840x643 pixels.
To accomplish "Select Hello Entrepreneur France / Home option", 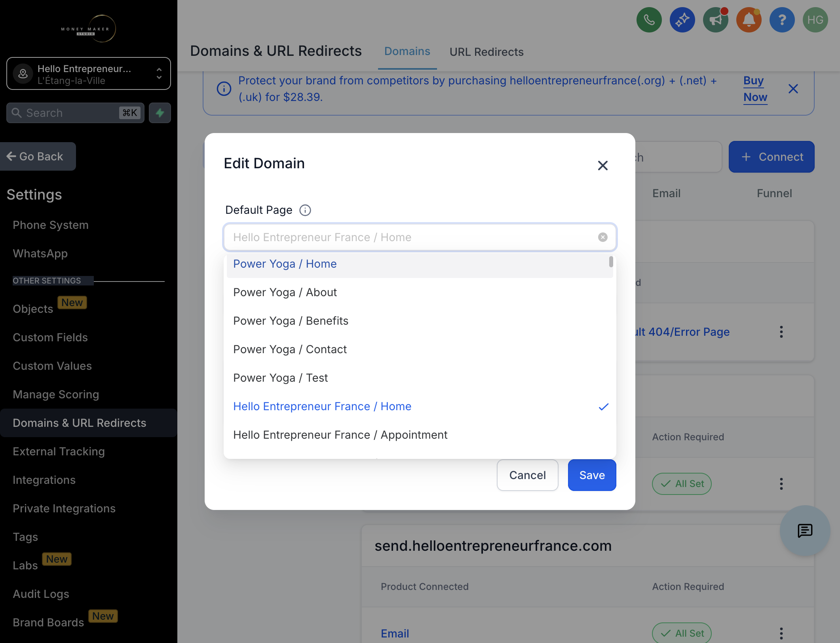I will pos(420,406).
